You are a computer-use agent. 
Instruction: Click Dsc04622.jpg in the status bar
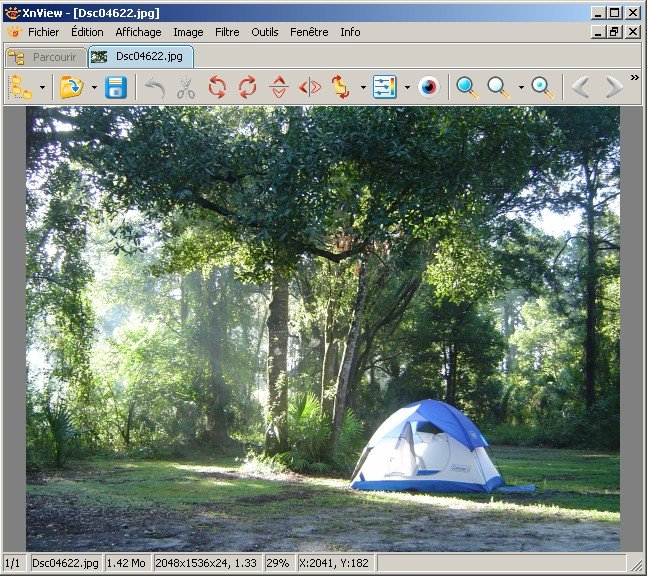[65, 563]
